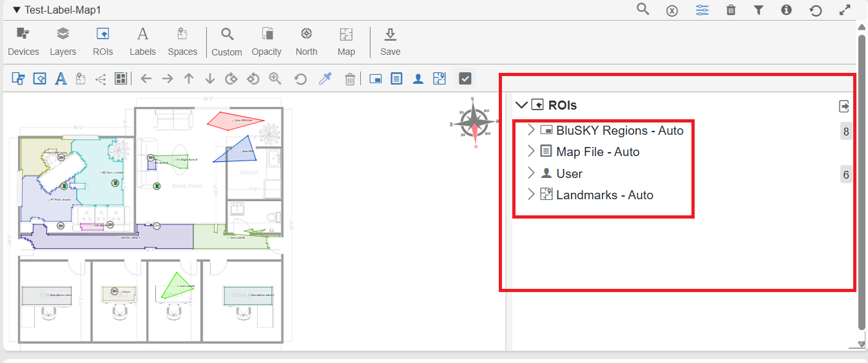
Task: Click the grid layout icon
Action: point(121,79)
